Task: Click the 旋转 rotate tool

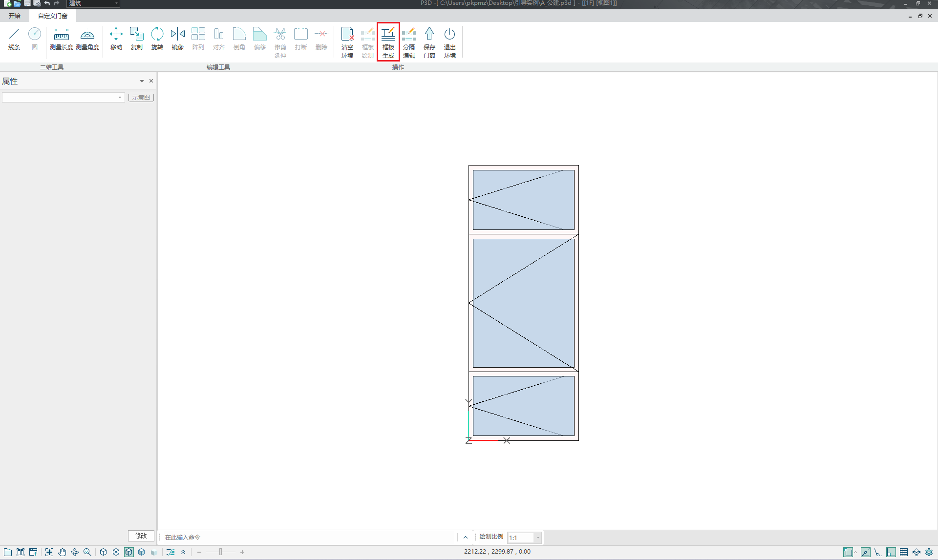Action: pyautogui.click(x=157, y=39)
